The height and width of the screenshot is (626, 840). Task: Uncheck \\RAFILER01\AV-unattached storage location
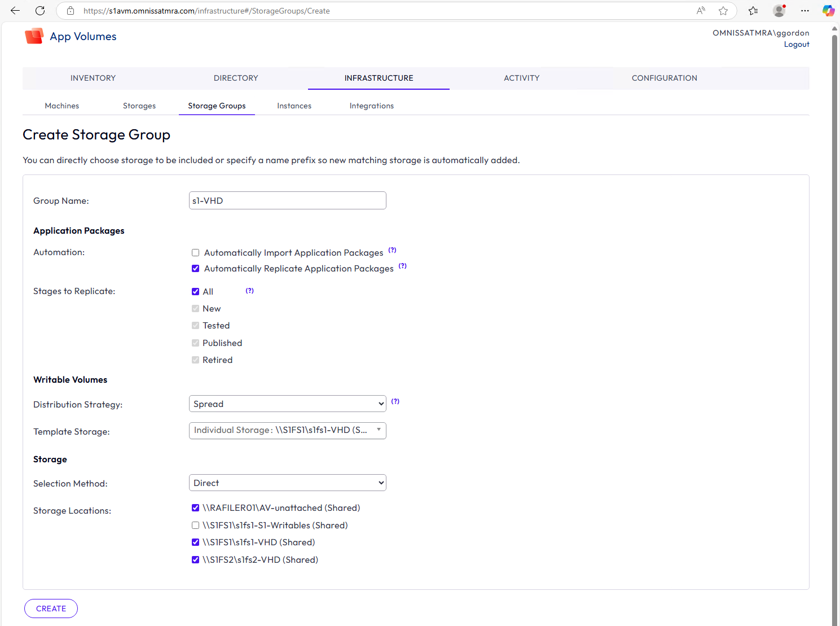coord(195,508)
